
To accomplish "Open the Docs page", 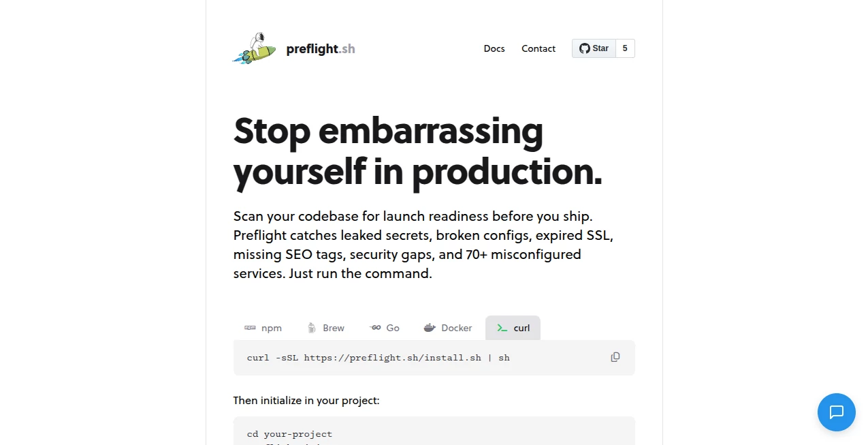I will (x=494, y=48).
